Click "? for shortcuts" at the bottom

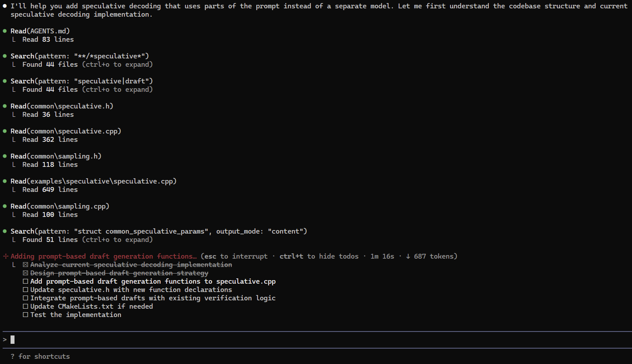click(x=40, y=357)
